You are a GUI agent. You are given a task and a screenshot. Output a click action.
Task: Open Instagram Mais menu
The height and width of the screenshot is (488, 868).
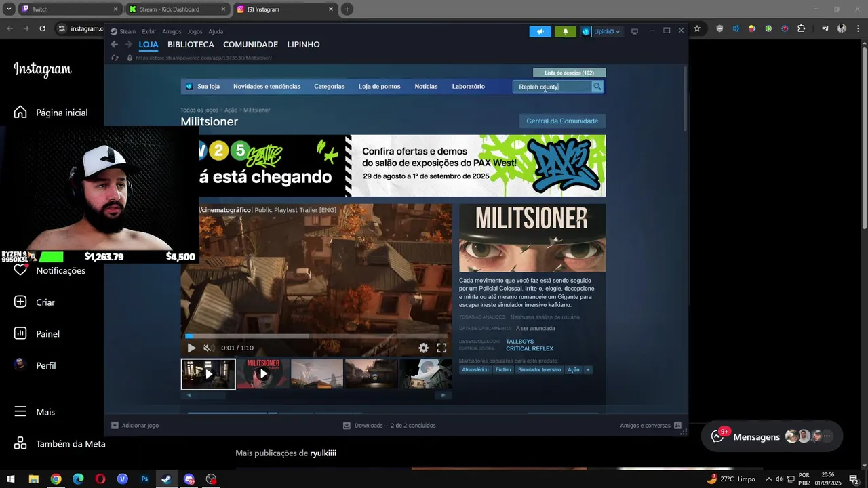click(35, 412)
